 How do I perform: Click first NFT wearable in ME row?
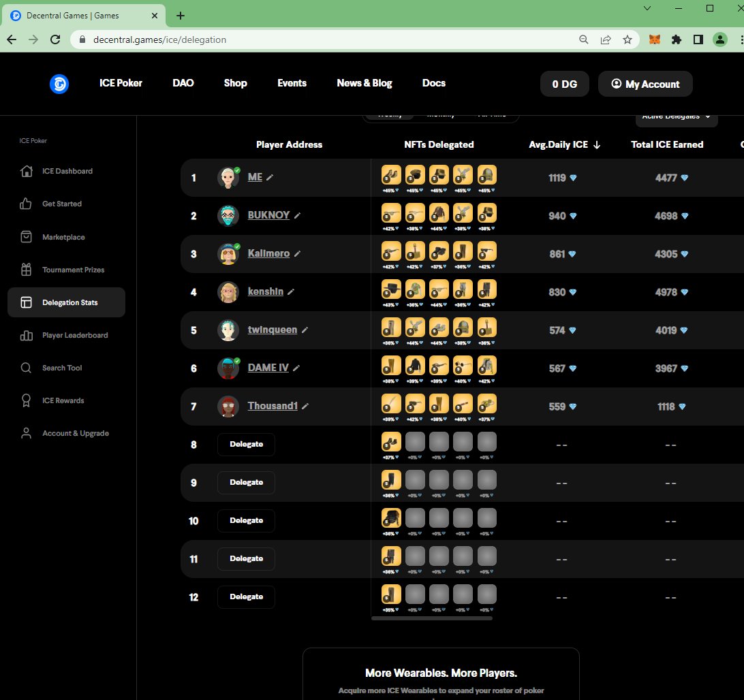[391, 175]
